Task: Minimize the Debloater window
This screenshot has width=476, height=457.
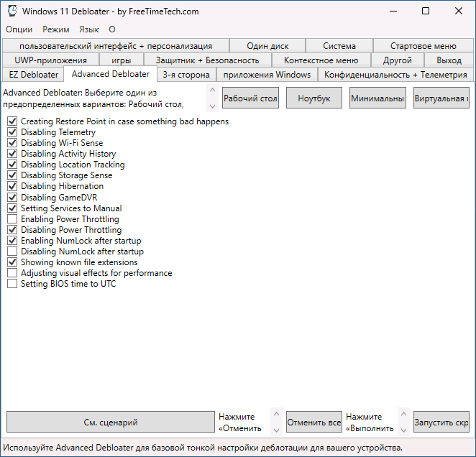Action: tap(393, 11)
